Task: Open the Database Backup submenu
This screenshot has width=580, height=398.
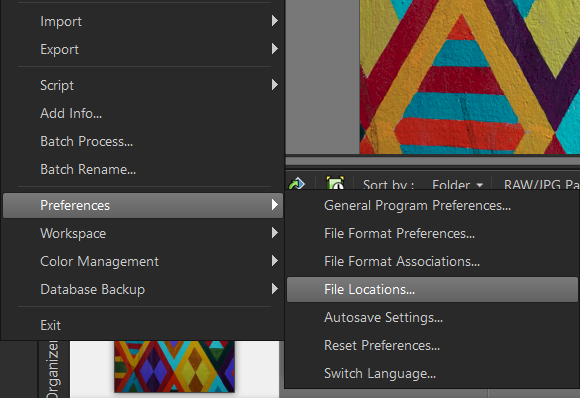Action: [x=143, y=289]
